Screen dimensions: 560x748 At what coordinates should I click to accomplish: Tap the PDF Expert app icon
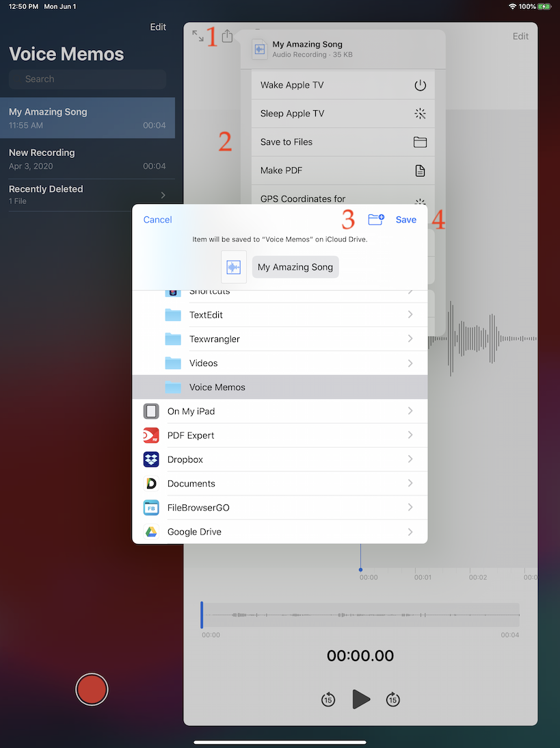click(151, 435)
